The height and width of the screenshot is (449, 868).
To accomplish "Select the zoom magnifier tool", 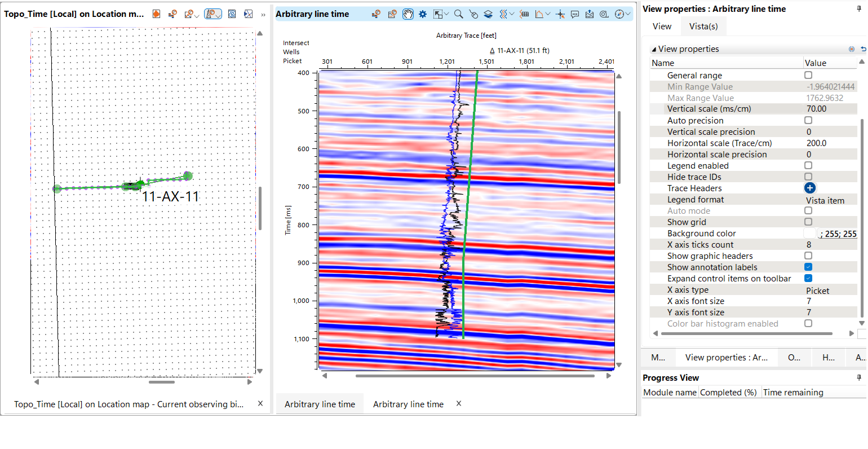I will (458, 14).
